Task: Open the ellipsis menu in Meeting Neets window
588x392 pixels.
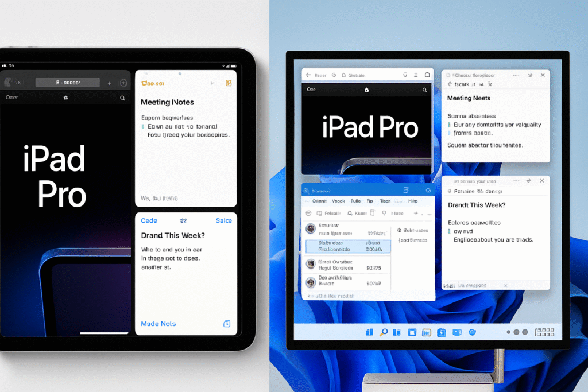Action: pyautogui.click(x=516, y=75)
